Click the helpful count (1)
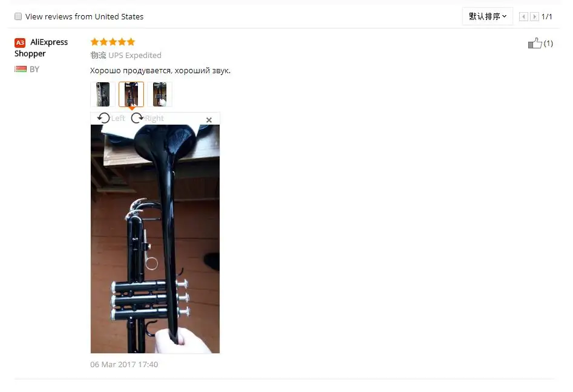Viewport: 573px width, 392px height. coord(548,44)
